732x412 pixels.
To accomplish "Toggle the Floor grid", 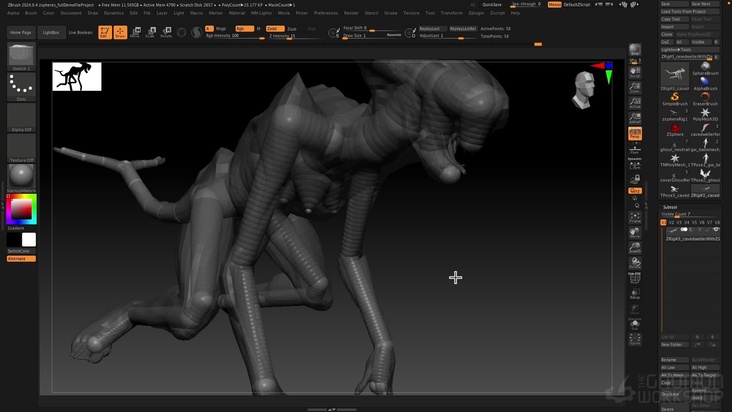I will tap(635, 149).
